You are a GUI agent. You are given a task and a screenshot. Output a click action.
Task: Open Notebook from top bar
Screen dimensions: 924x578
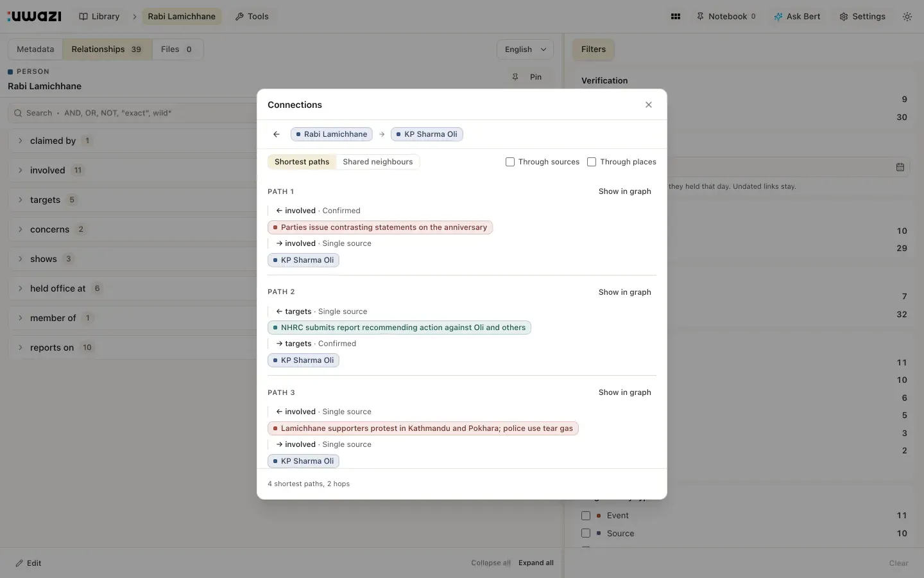point(726,17)
